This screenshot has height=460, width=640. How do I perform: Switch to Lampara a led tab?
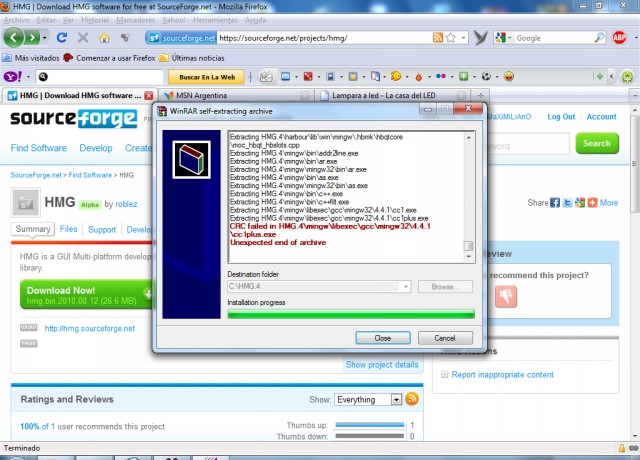(x=392, y=96)
